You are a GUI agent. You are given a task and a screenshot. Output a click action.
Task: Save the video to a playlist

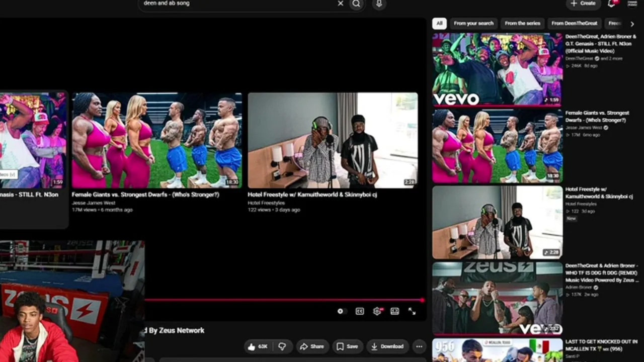click(347, 346)
